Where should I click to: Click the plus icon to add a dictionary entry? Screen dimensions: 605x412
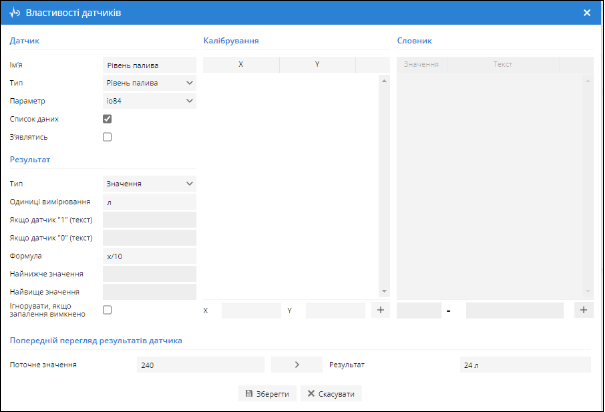584,310
